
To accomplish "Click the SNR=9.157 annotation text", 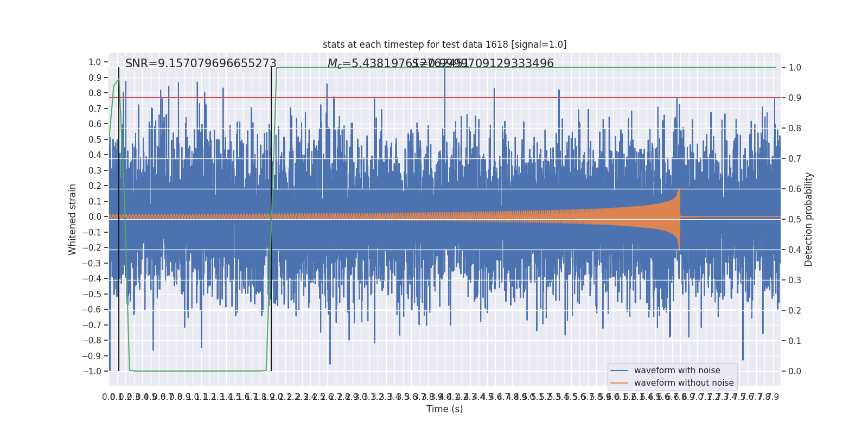I will [x=201, y=63].
